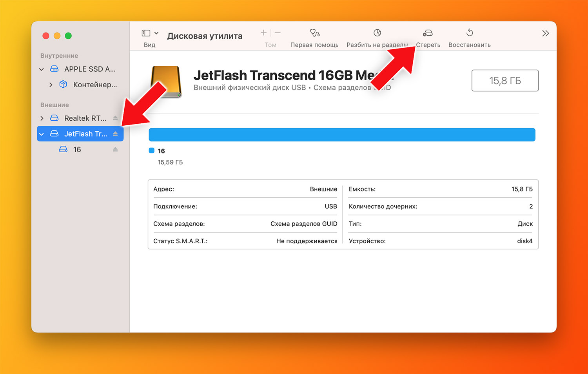Click the First Aid stethoscope icon
Image resolution: width=588 pixels, height=374 pixels.
point(314,33)
